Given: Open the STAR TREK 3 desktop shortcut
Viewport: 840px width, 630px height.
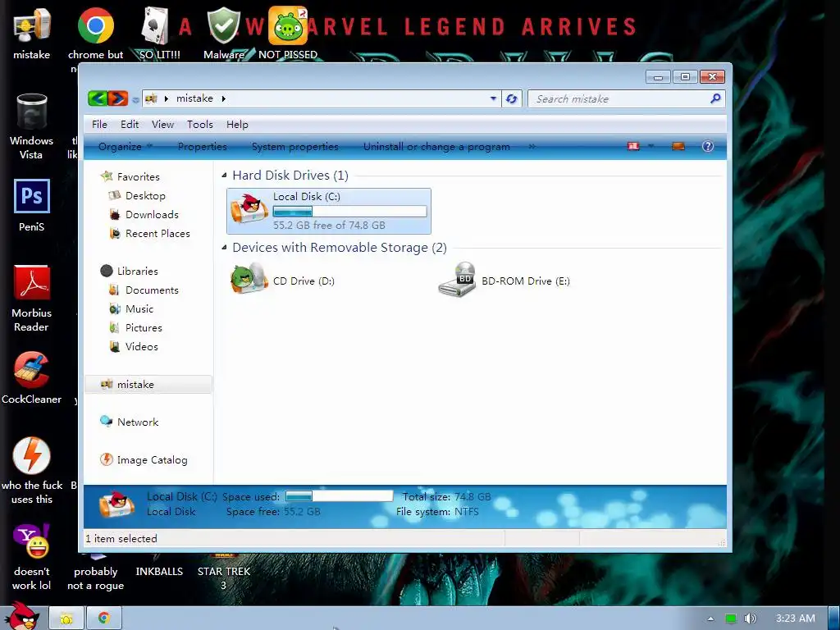Looking at the screenshot, I should (223, 578).
